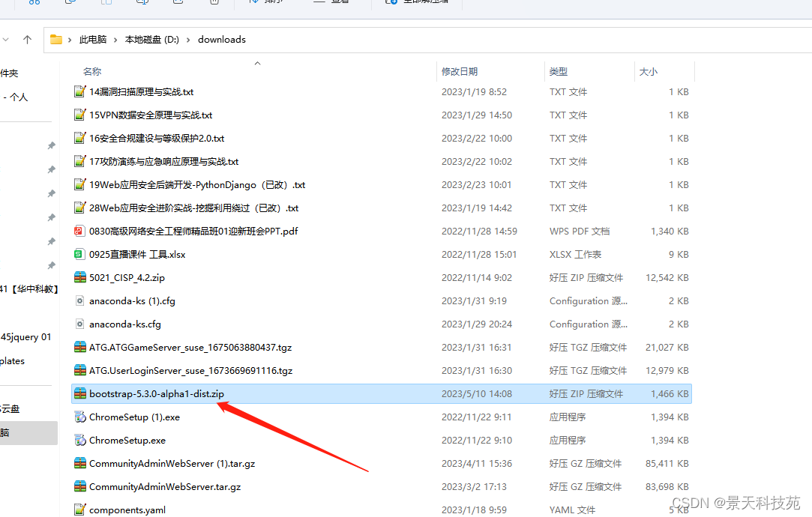The height and width of the screenshot is (517, 812).
Task: Expand the chevron after 本地磁盘 (D:)
Action: tap(188, 40)
